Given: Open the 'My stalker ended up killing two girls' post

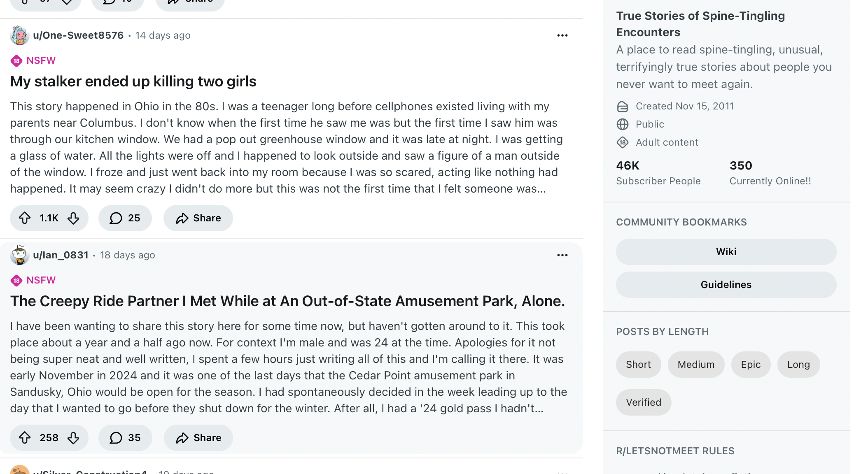Looking at the screenshot, I should pyautogui.click(x=133, y=81).
